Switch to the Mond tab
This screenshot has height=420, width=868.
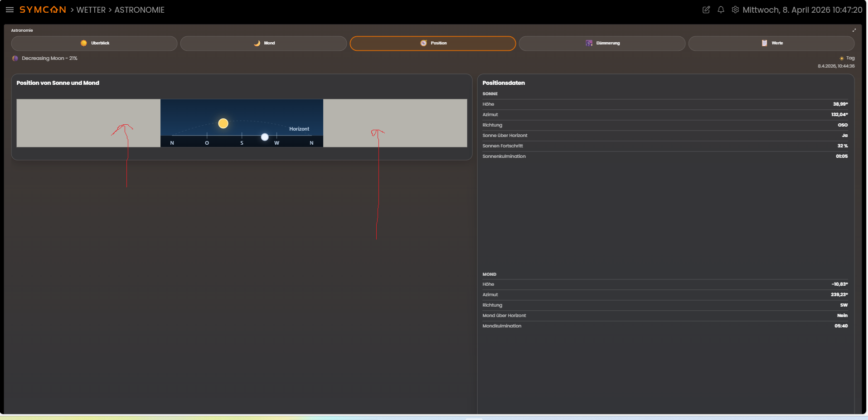point(263,43)
